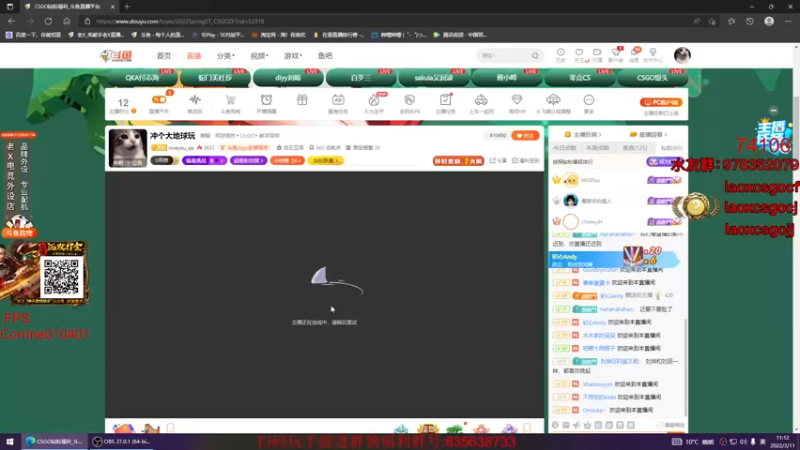Open the 推流码 waveform icon

click(x=195, y=100)
